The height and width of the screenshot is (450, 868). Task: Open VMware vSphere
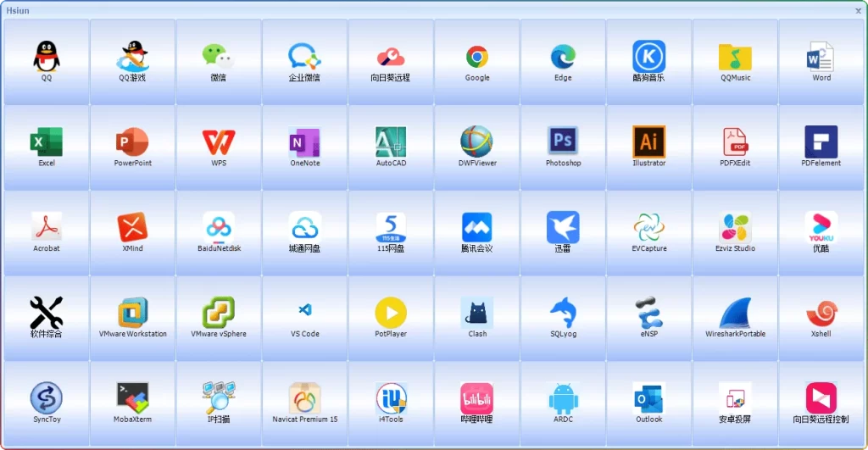(x=219, y=319)
